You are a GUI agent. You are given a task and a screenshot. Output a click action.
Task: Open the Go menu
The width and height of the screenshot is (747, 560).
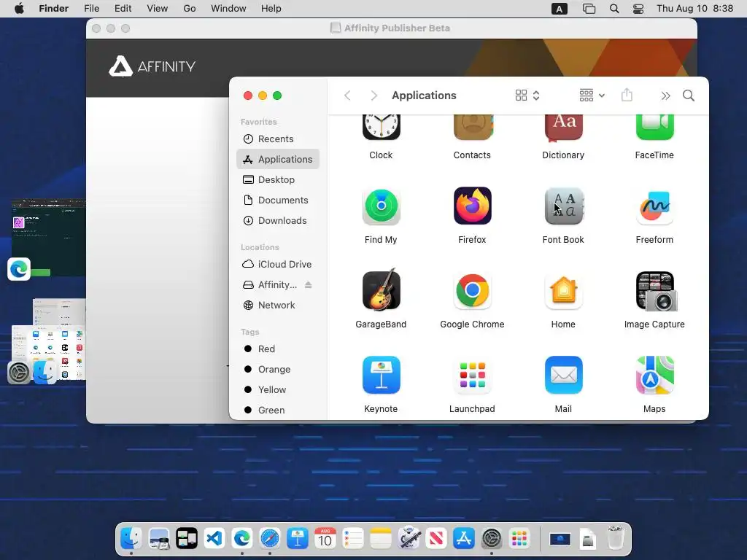(x=190, y=9)
